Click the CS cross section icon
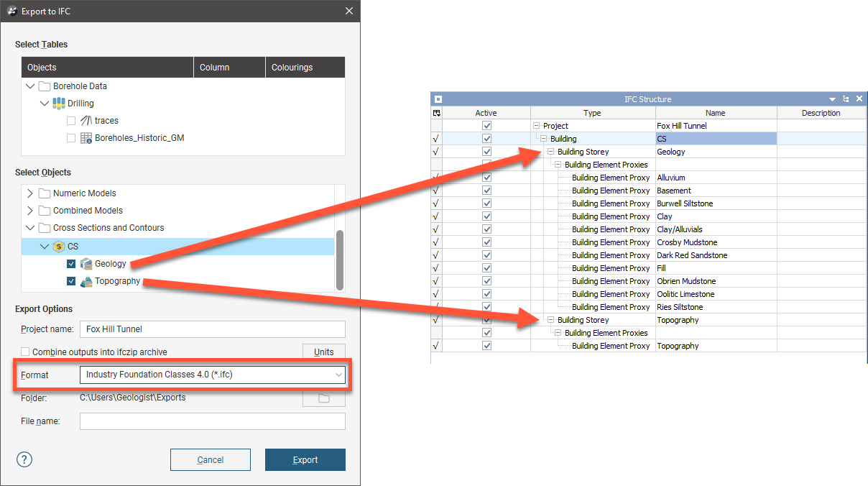The height and width of the screenshot is (486, 868). (59, 247)
